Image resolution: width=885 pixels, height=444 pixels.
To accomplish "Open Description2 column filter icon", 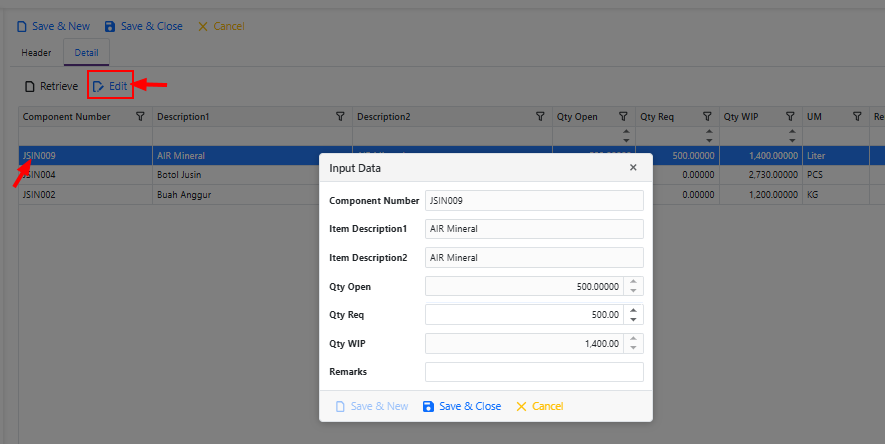I will click(x=540, y=117).
